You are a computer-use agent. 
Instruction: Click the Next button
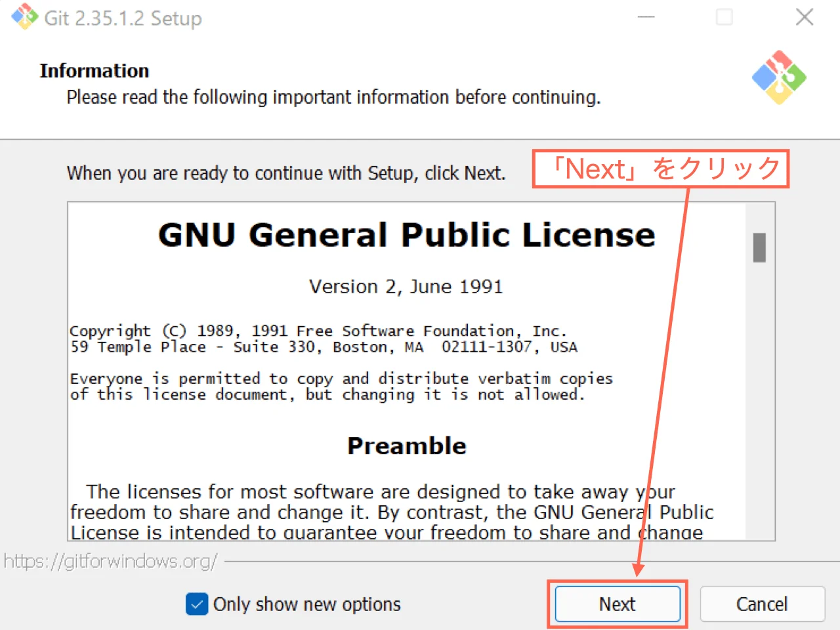click(617, 604)
